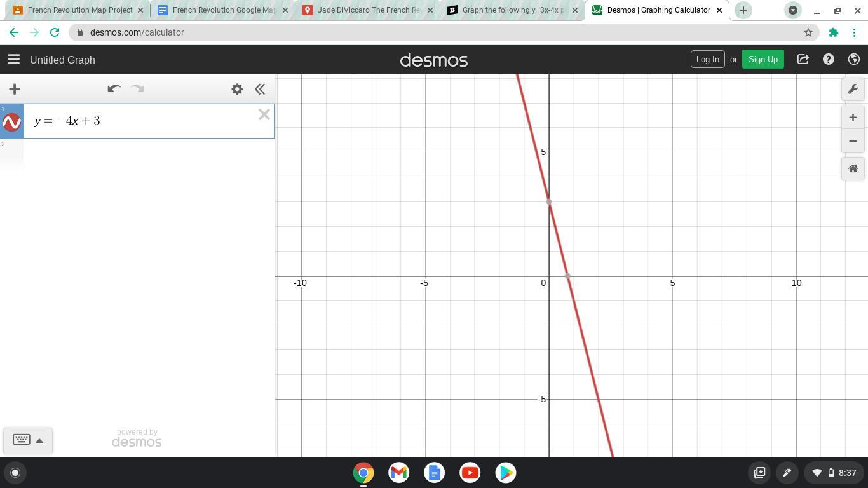Open Gmail from the shelf
This screenshot has width=868, height=488.
click(x=399, y=473)
